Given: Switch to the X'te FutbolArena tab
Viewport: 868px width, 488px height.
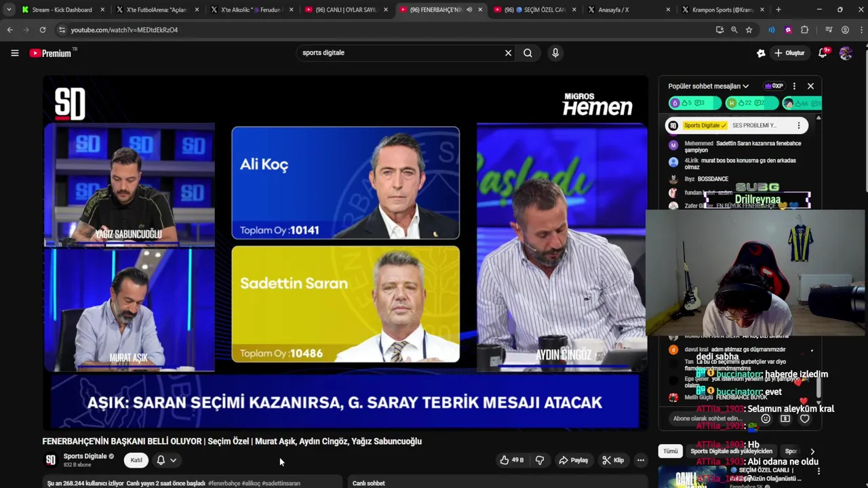Looking at the screenshot, I should click(x=156, y=9).
